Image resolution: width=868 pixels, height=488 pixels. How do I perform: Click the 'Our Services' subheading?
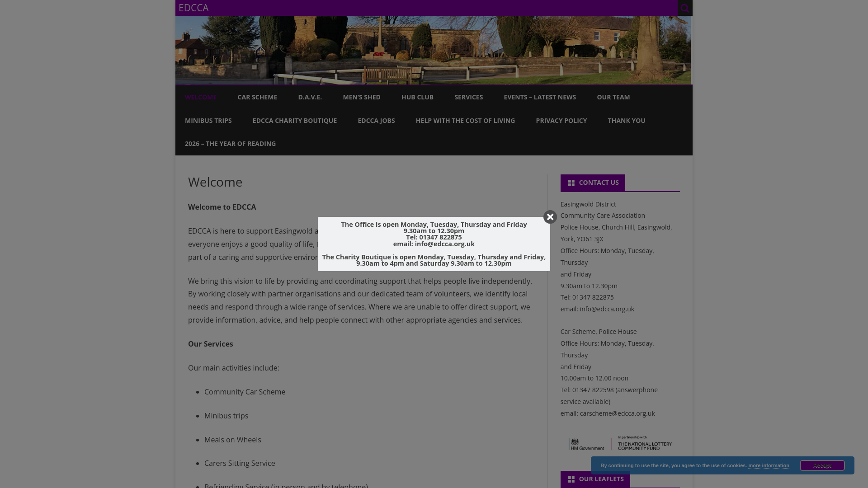(211, 344)
